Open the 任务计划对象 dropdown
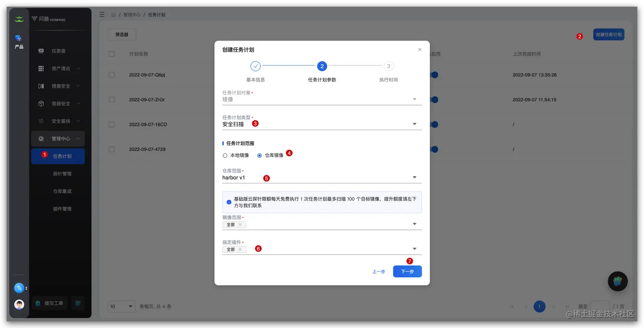This screenshot has width=644, height=328. click(x=322, y=99)
